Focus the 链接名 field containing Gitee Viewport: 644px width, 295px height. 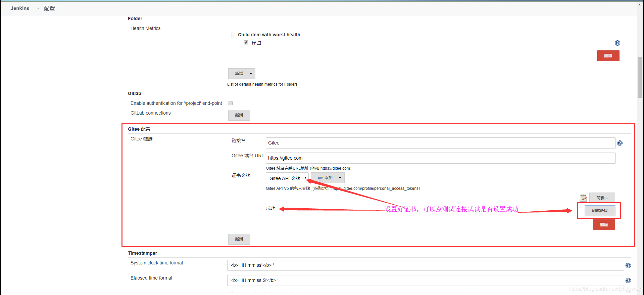point(441,143)
